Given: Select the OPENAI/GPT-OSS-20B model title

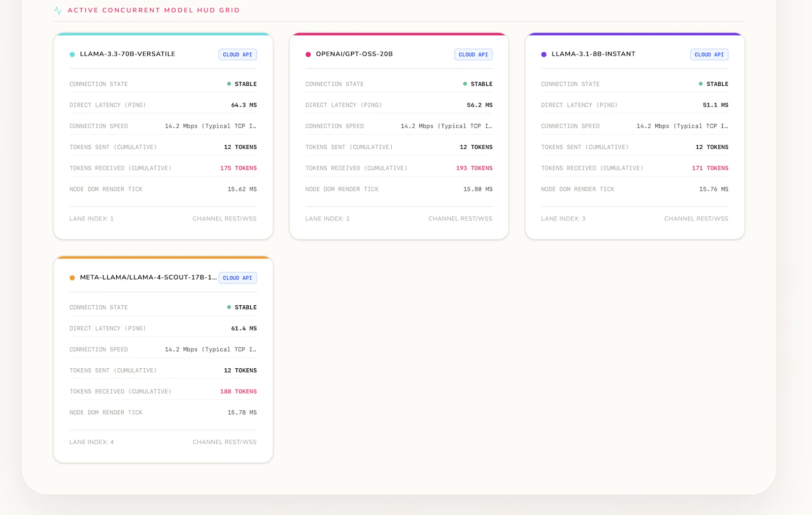Looking at the screenshot, I should [354, 54].
